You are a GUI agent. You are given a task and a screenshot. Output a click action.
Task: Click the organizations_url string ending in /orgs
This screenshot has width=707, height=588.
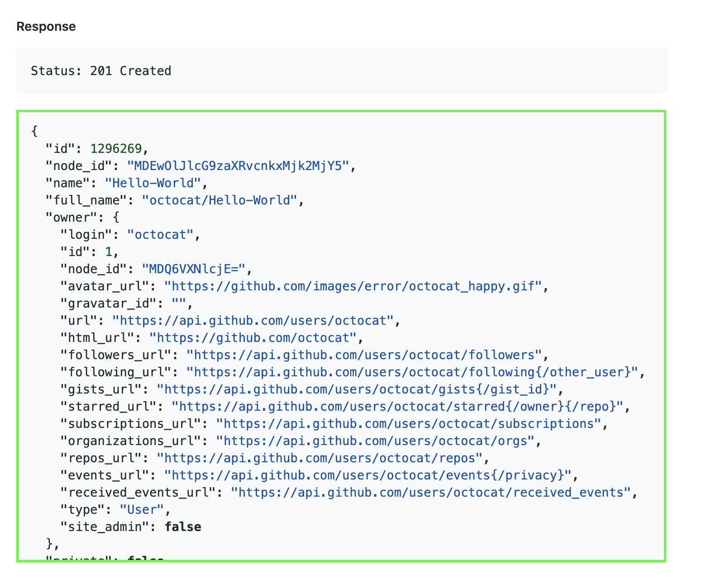point(375,441)
